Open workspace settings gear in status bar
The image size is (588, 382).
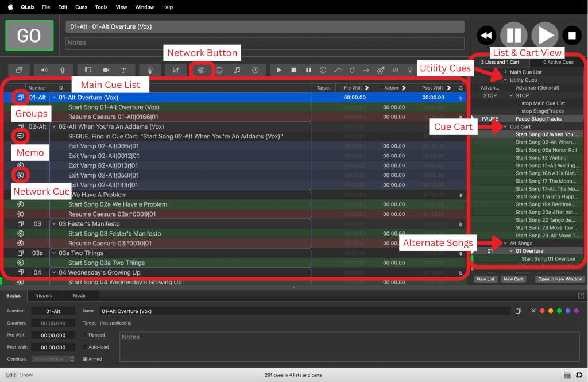(x=579, y=375)
